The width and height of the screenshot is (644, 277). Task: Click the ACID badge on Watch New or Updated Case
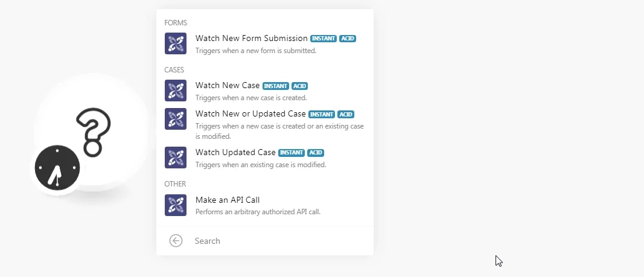point(346,115)
